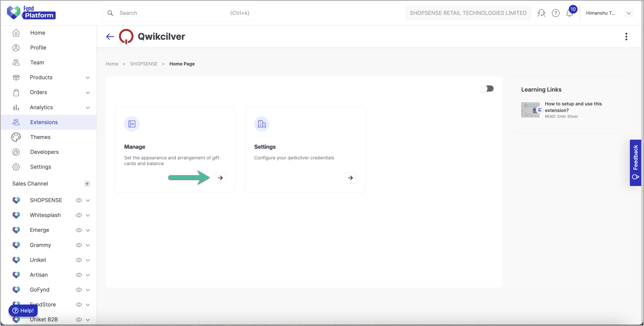Click the Home breadcrumb link
This screenshot has height=326, width=644.
(112, 64)
